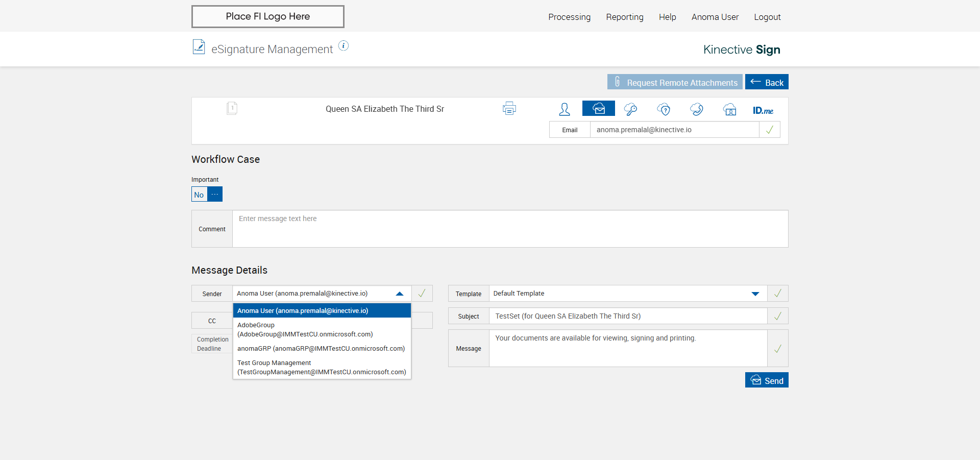The height and width of the screenshot is (460, 980).
Task: Select the in-person signer silhouette icon
Action: pyautogui.click(x=565, y=109)
